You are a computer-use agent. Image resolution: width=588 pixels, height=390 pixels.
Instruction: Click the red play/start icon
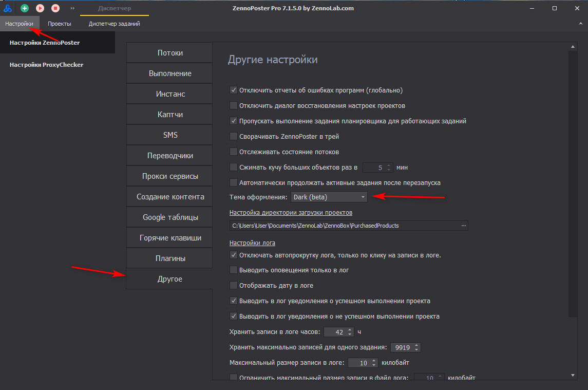click(x=40, y=8)
